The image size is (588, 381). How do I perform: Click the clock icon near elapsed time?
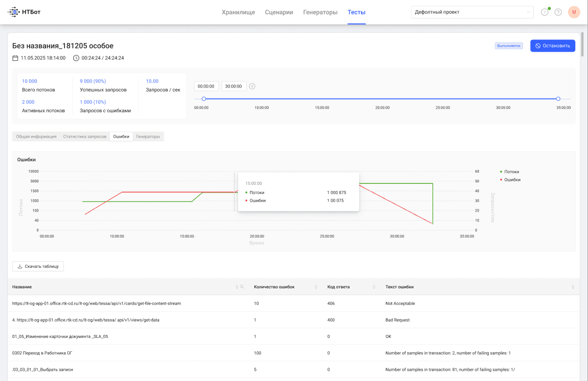pos(76,58)
